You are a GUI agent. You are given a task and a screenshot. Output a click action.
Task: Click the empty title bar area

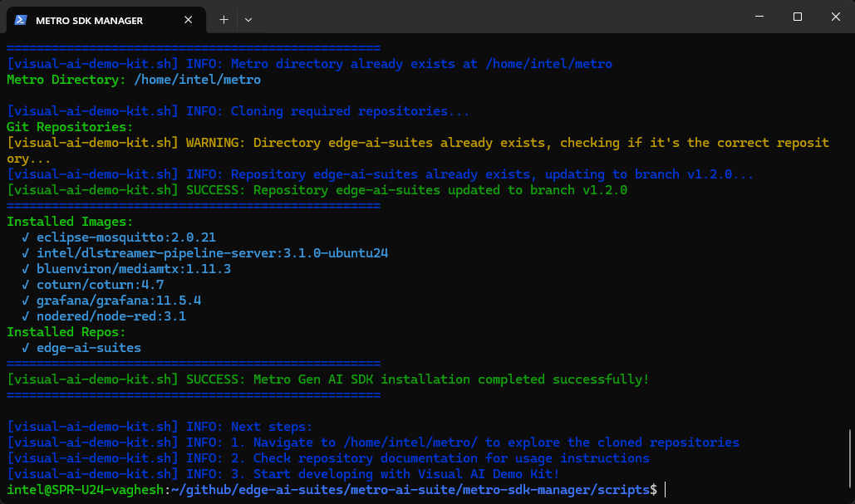tap(499, 17)
